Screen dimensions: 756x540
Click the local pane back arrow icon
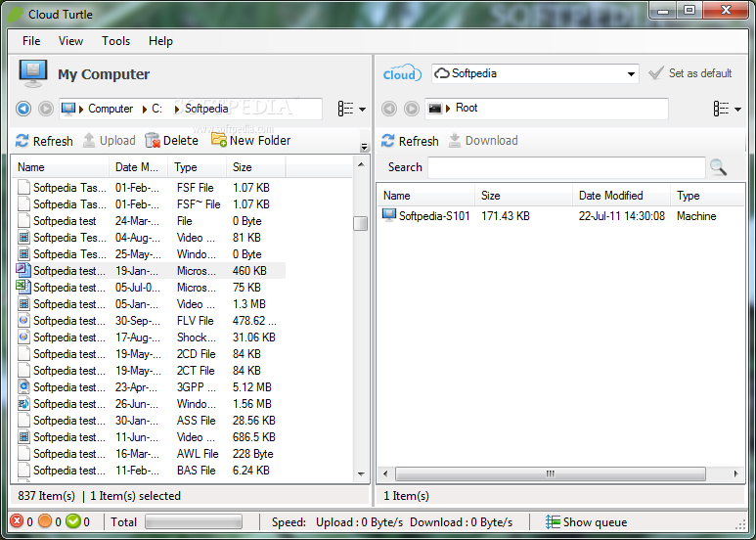[23, 109]
